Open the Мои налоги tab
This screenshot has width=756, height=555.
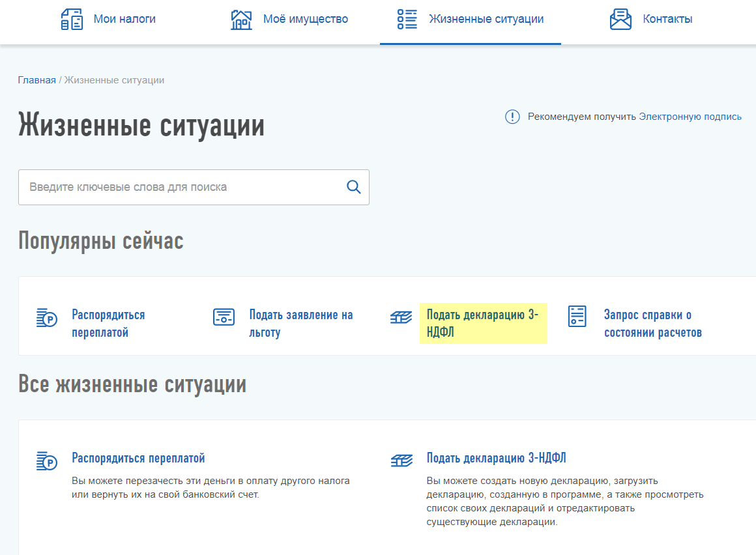[108, 20]
